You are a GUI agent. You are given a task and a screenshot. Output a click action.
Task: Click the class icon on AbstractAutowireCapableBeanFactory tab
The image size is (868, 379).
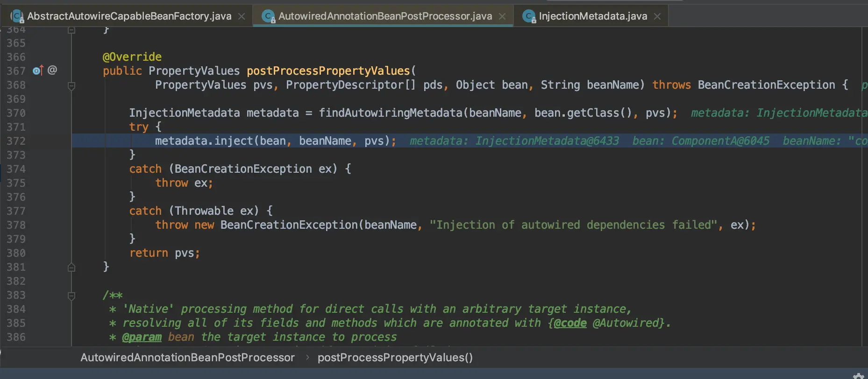[x=17, y=16]
